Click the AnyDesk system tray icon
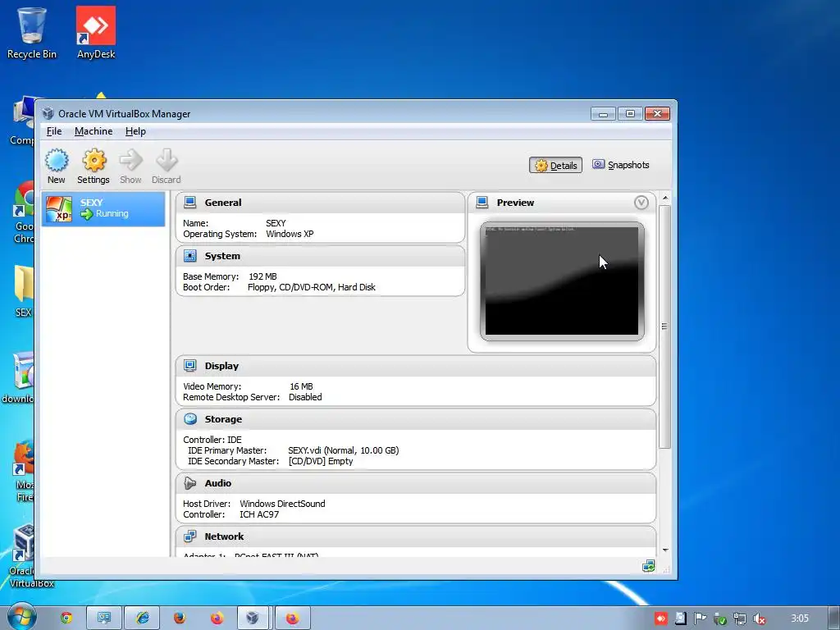840x630 pixels. 660,619
